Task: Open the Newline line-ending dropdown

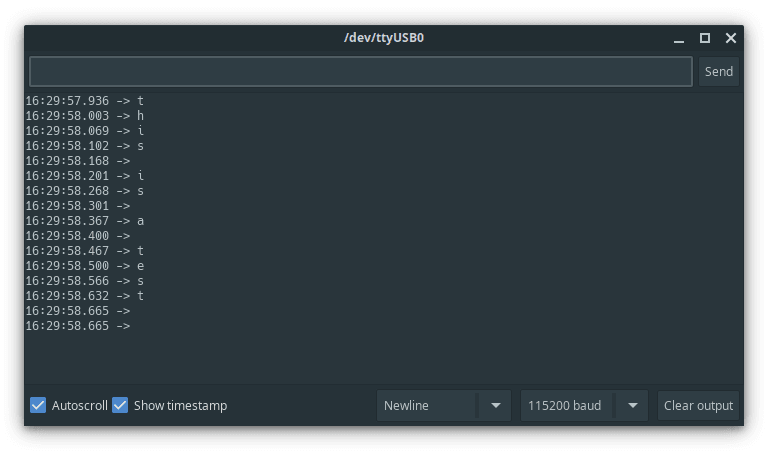Action: (427, 405)
